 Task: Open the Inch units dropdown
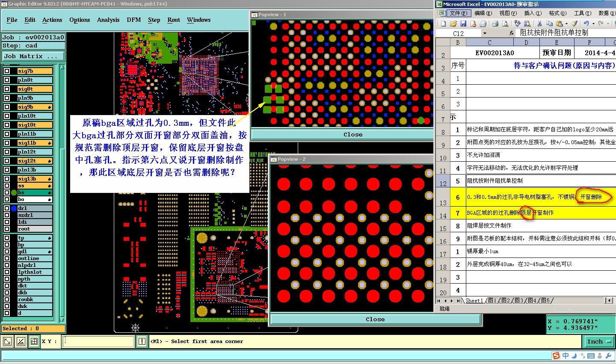[598, 341]
